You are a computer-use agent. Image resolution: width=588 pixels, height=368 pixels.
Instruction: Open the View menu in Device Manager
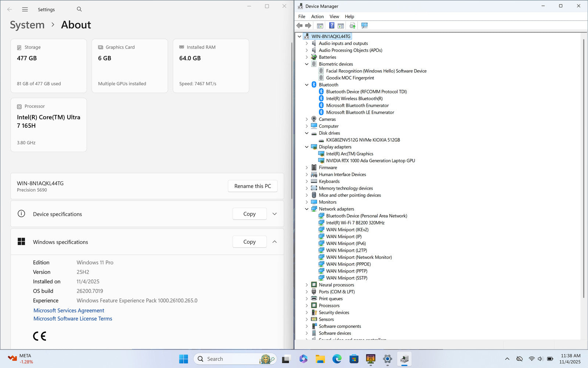[x=334, y=17]
